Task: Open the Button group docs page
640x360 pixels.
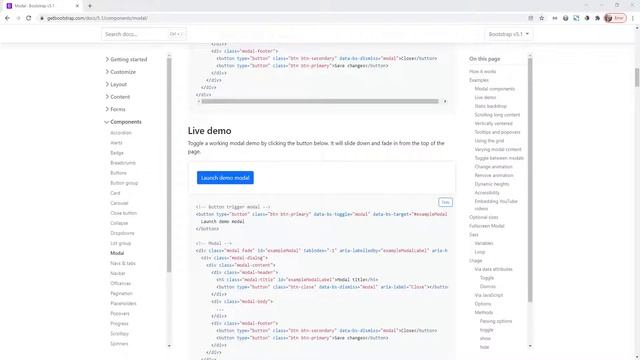Action: coord(124,183)
